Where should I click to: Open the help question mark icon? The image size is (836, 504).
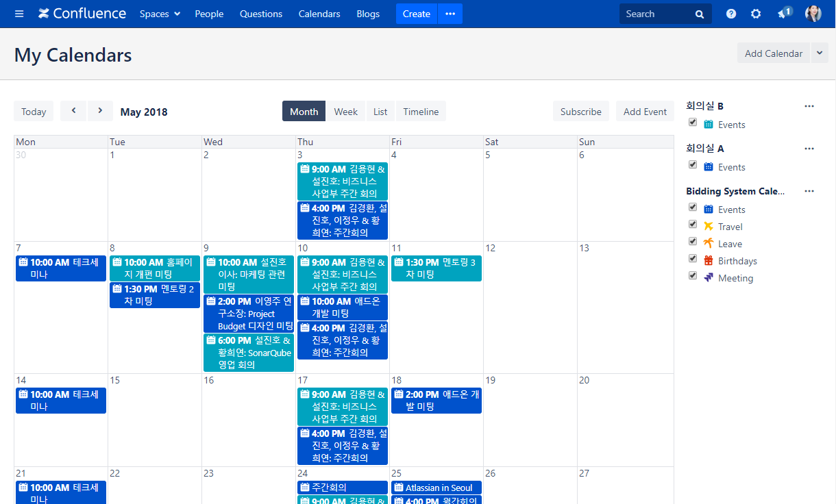tap(731, 14)
